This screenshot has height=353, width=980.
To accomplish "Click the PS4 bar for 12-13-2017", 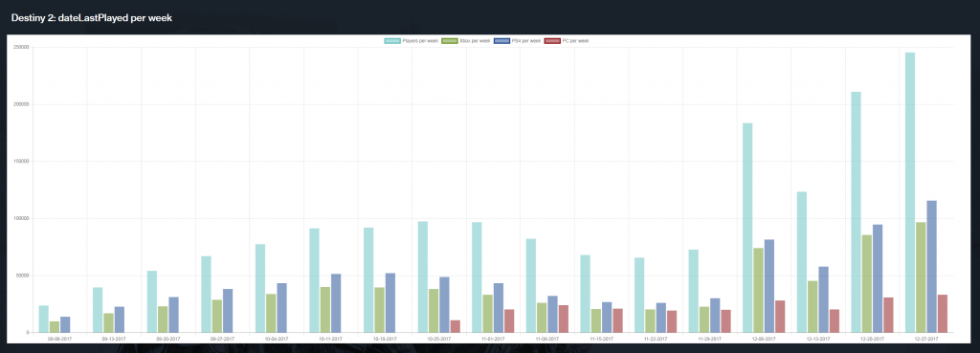I will (824, 299).
